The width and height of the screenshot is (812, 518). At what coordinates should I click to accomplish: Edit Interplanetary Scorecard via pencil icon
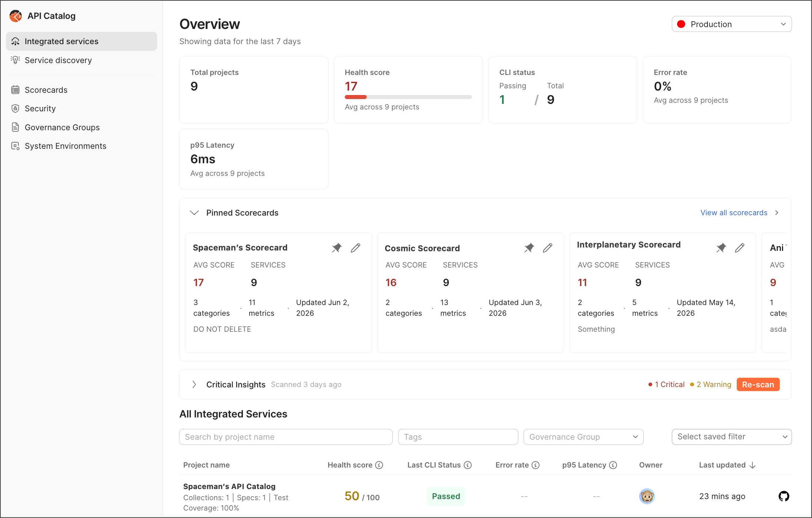coord(740,248)
